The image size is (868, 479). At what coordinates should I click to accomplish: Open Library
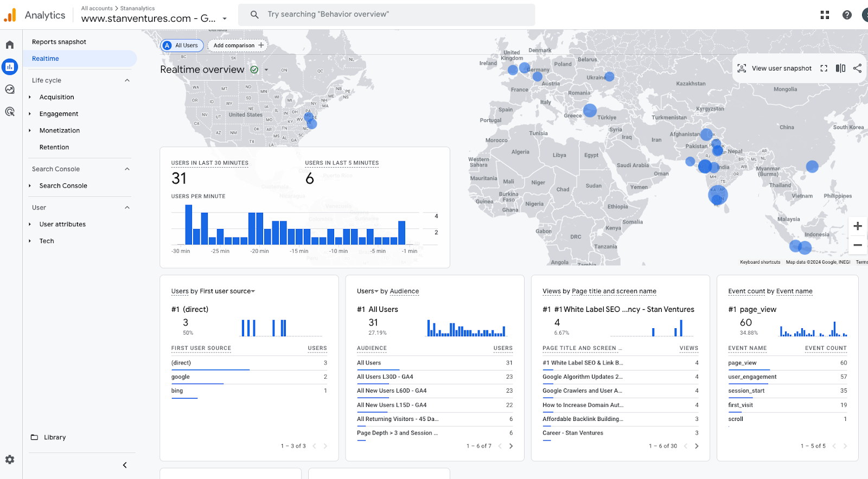point(55,437)
